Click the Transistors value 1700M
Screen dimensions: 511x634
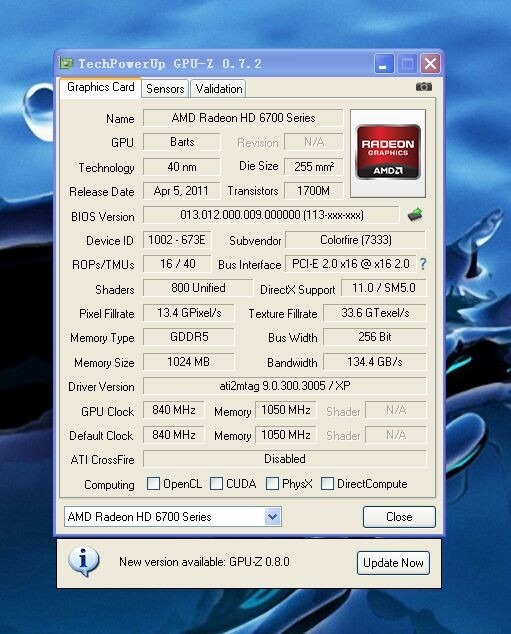tap(314, 191)
